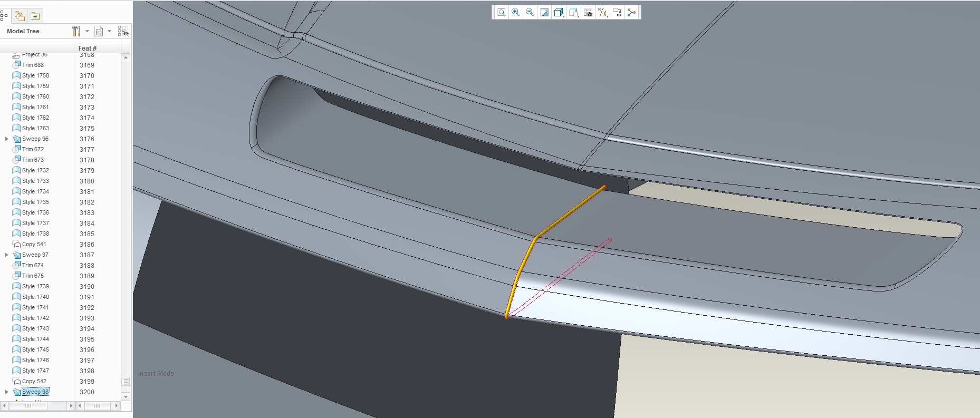Click the Style 1762 feature icon
This screenshot has width=980, height=418.
point(16,118)
